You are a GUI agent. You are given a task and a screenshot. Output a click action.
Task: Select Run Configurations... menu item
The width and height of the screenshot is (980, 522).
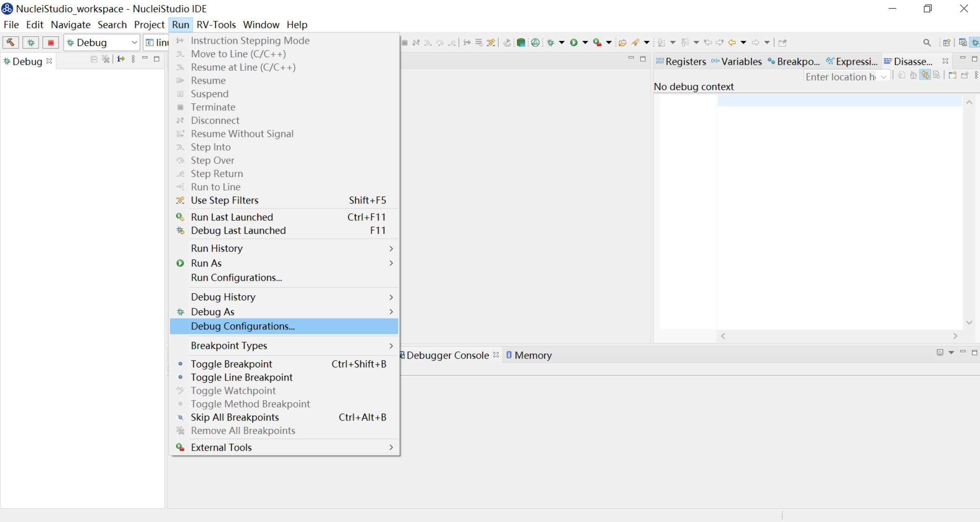point(284,278)
